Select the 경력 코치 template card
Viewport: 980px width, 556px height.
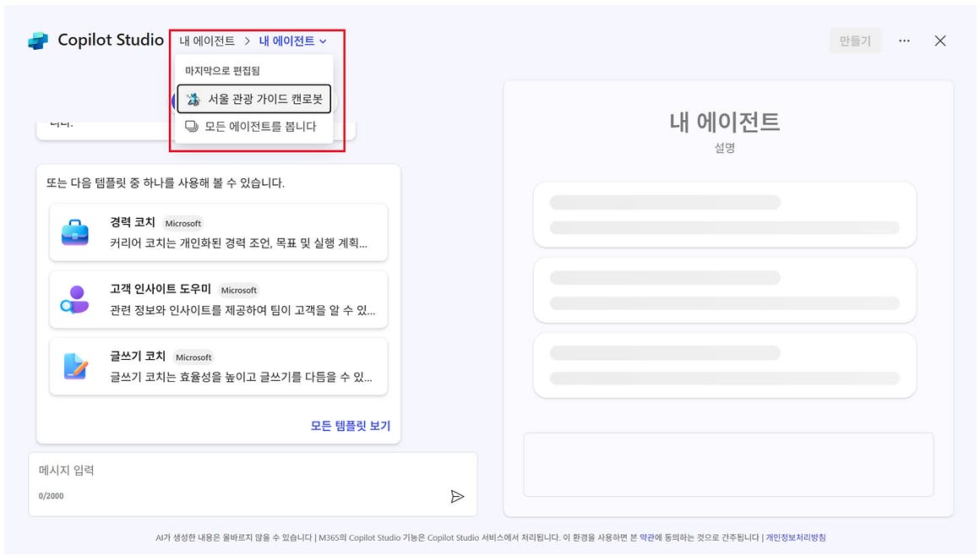tap(218, 232)
